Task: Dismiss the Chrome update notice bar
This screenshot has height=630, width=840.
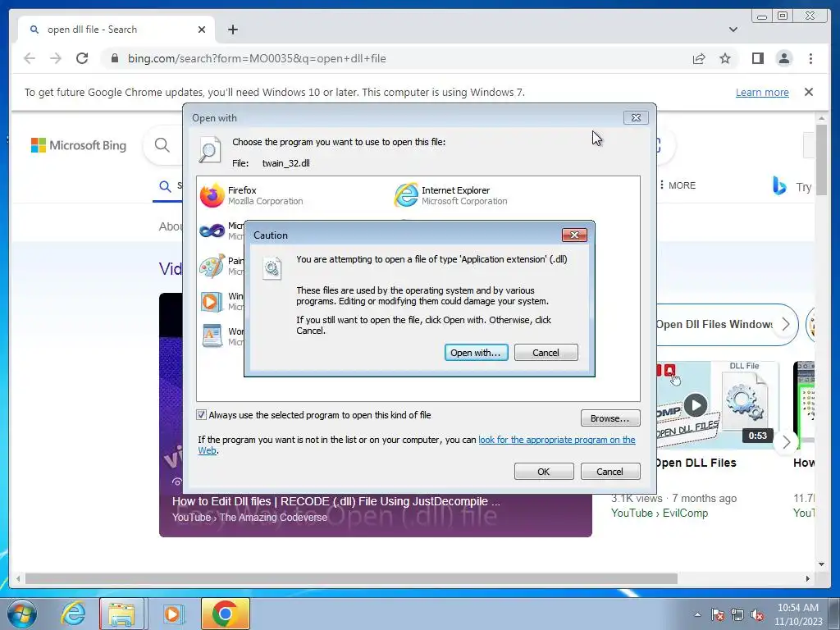Action: [x=809, y=92]
